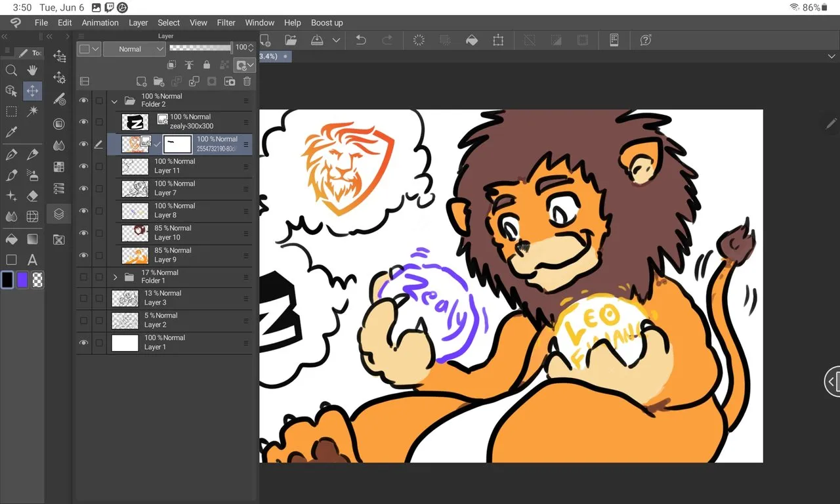This screenshot has height=504, width=840.
Task: Select the Auto select magic wand tool
Action: [x=32, y=112]
